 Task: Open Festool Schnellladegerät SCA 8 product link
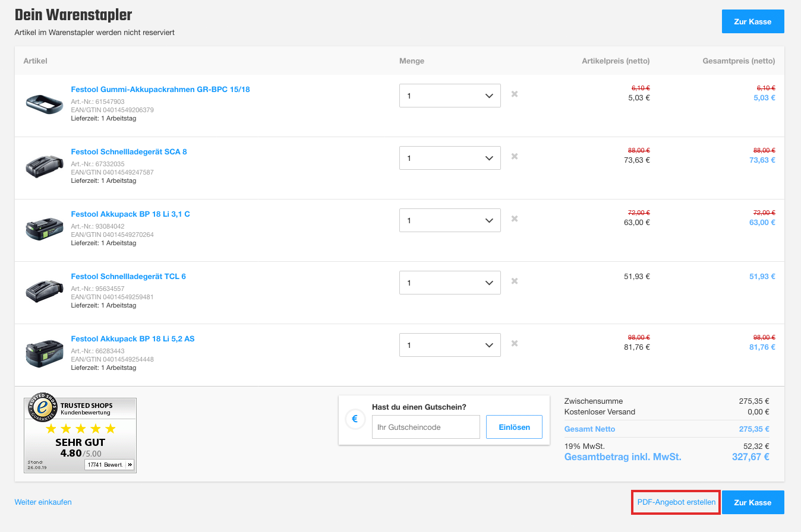[x=129, y=152]
